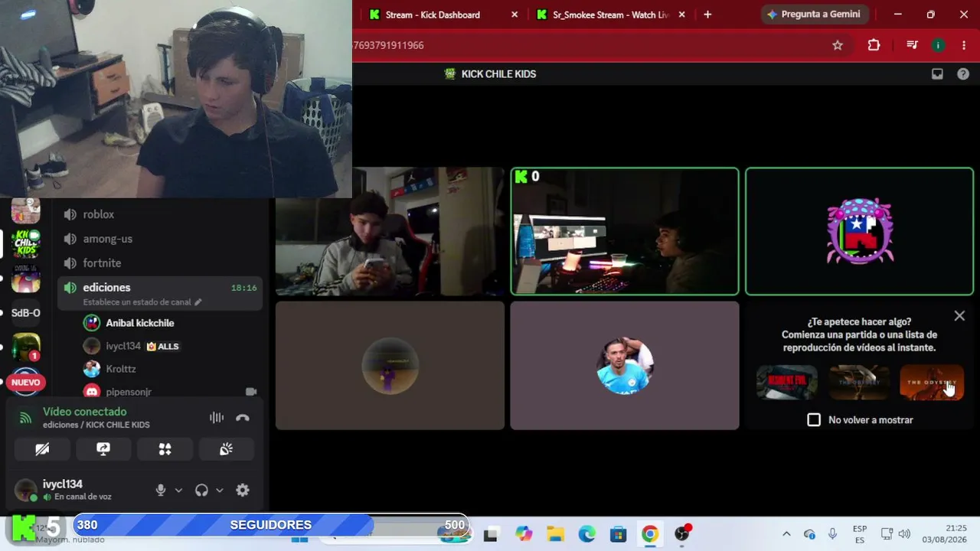The image size is (980, 551).
Task: Open OBS Studio from taskbar
Action: tap(681, 534)
